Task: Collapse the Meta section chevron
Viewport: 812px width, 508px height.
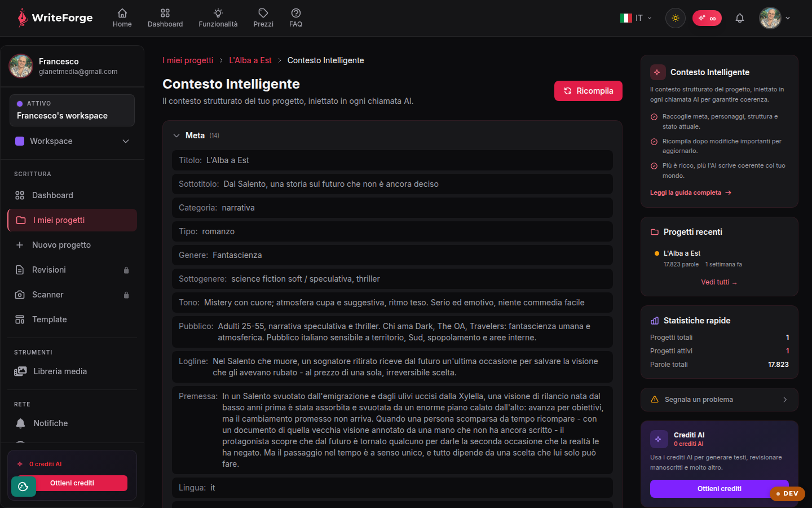Action: tap(176, 135)
